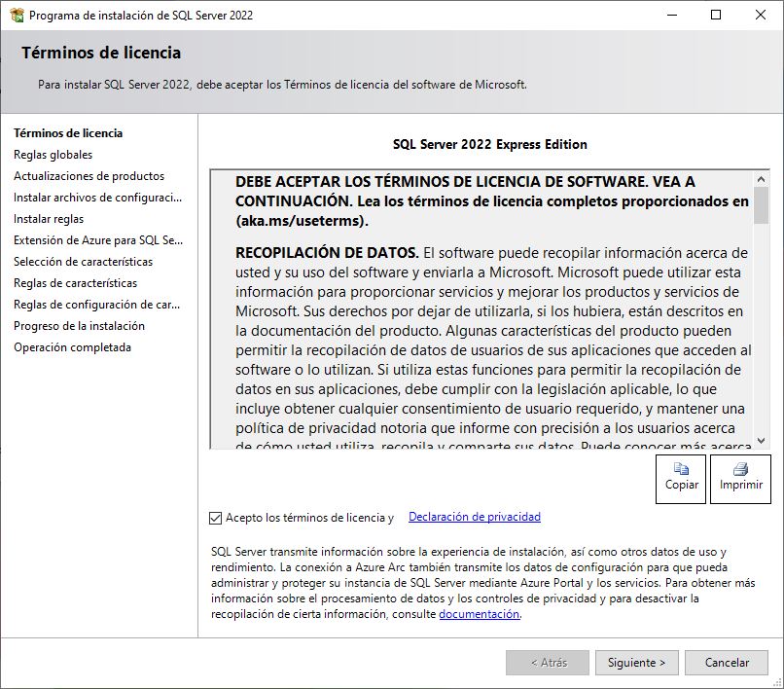Click the disabled Atrás button
Image resolution: width=784 pixels, height=689 pixels.
click(548, 663)
